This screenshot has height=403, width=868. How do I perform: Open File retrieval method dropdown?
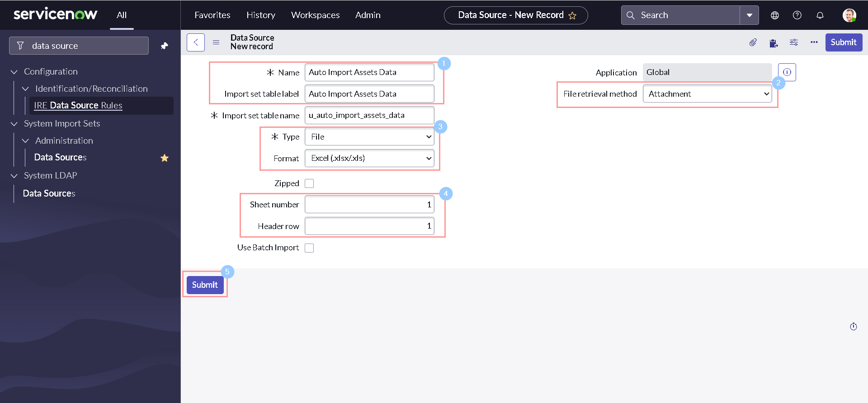707,94
